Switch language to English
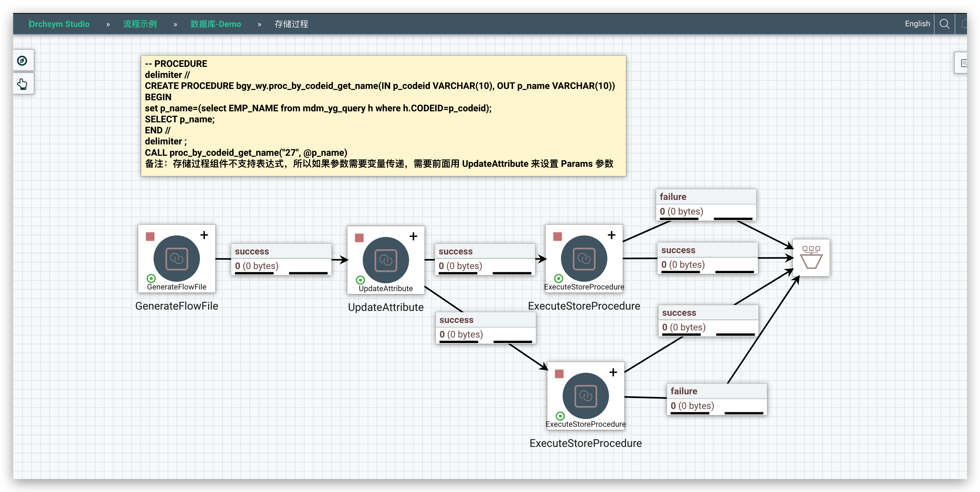Viewport: 980px width, 492px height. click(917, 24)
